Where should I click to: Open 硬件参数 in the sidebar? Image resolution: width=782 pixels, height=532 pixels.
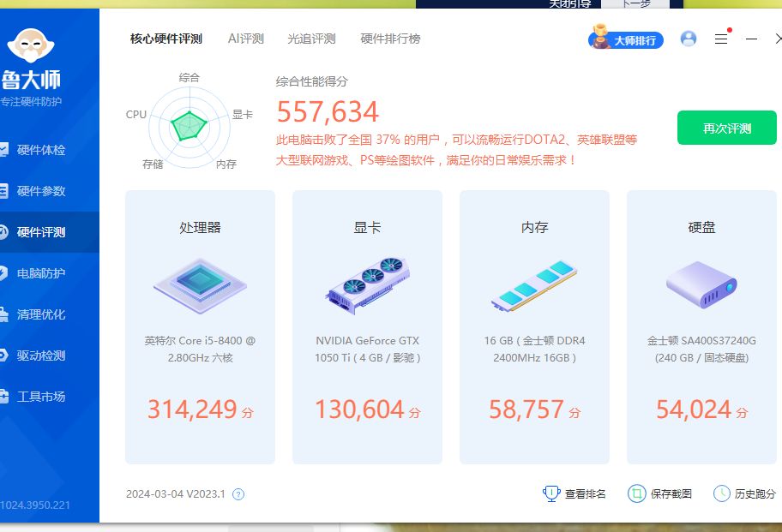click(41, 191)
